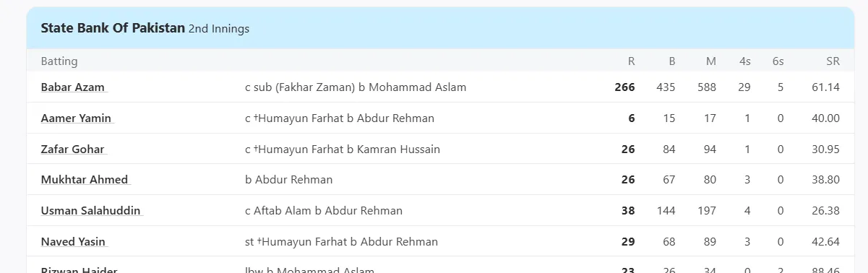Image resolution: width=868 pixels, height=273 pixels.
Task: Select Usman Salahuddin batsman link
Action: [x=91, y=211]
